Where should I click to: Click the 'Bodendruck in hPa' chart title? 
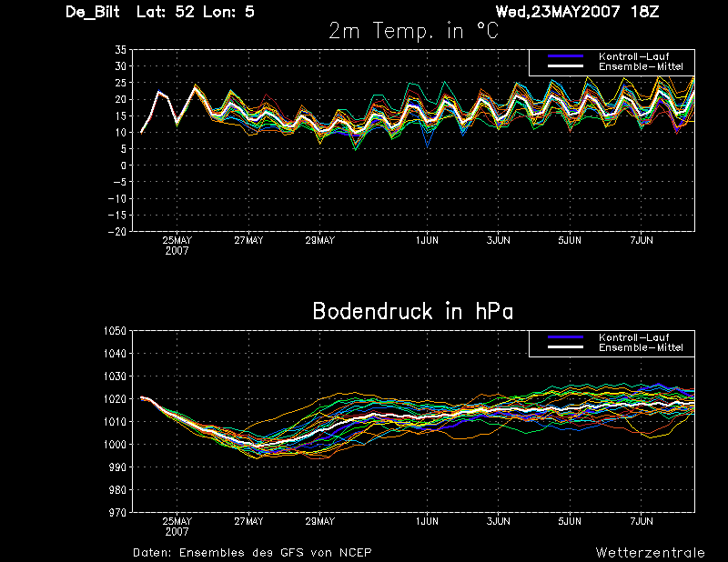[x=413, y=311]
